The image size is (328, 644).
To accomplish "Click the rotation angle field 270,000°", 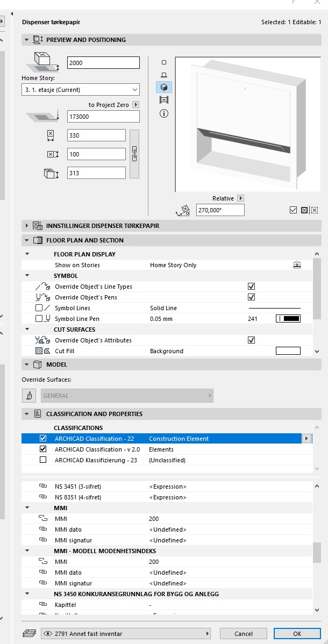I will click(220, 210).
